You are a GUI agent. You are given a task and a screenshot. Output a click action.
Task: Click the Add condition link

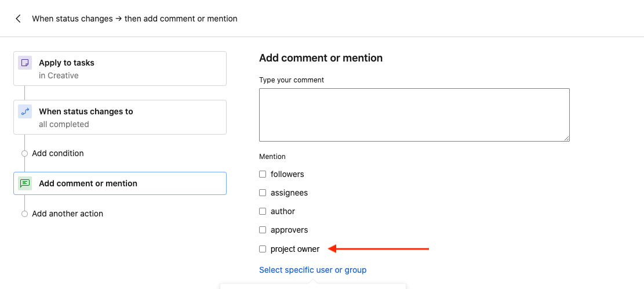click(x=58, y=153)
